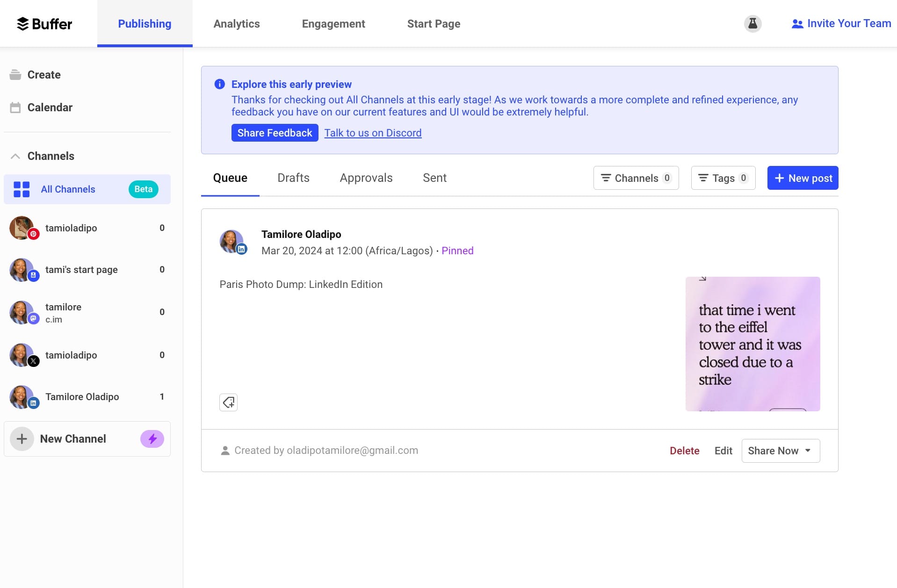897x588 pixels.
Task: Open the eiffel tower post image thumbnail
Action: (752, 344)
